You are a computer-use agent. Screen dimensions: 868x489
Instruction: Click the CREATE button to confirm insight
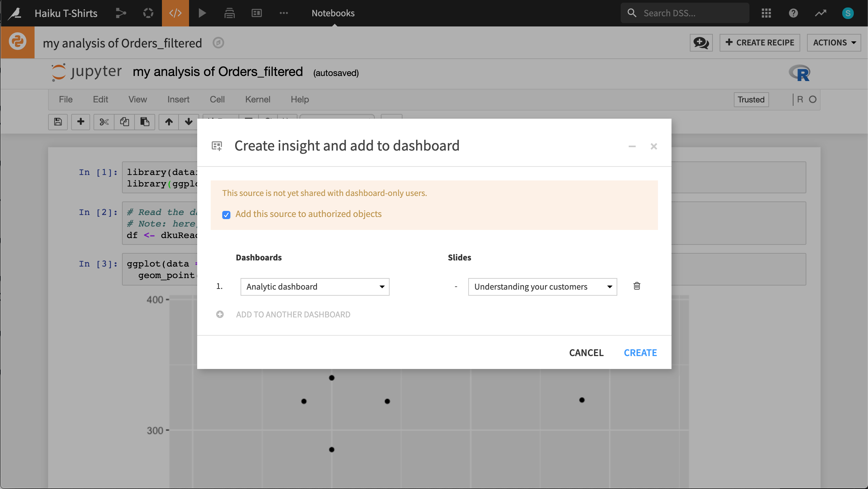pos(640,352)
